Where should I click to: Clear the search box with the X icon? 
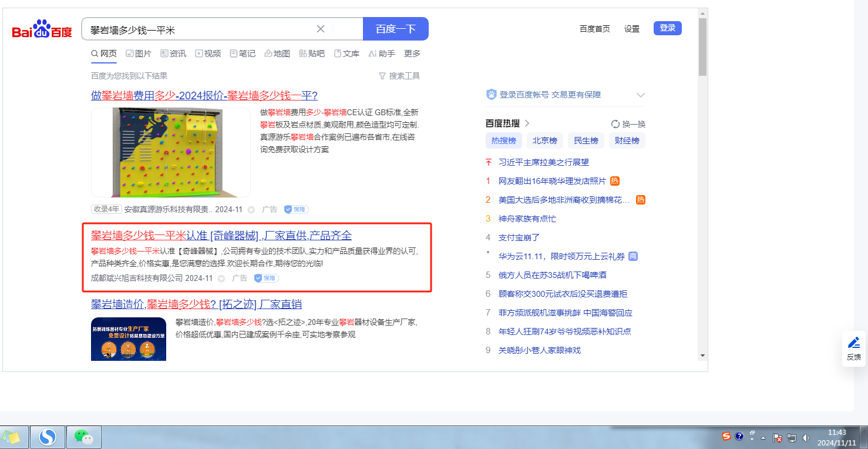[321, 29]
